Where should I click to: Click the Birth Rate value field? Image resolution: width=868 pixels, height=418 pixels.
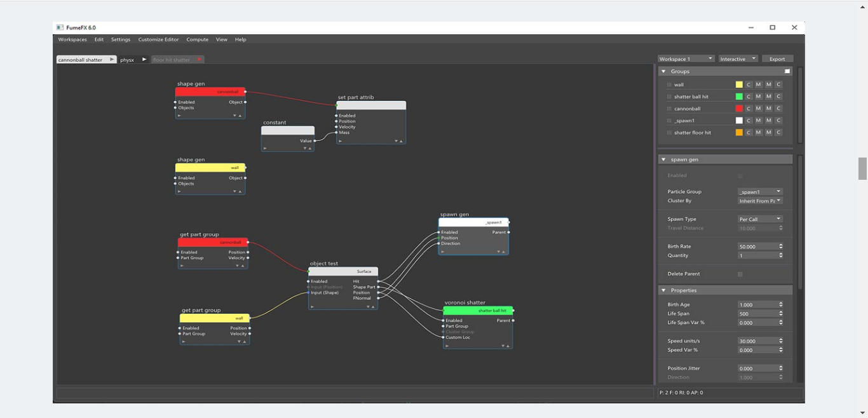pos(756,246)
